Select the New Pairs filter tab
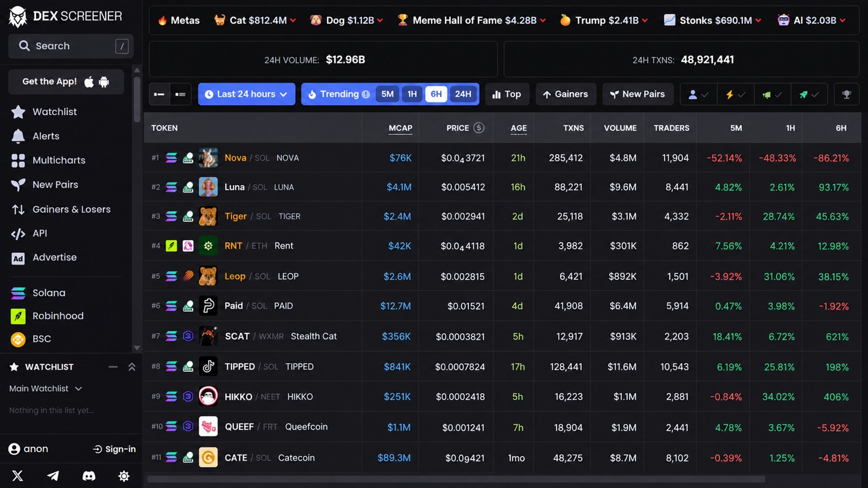The width and height of the screenshot is (868, 488). (x=637, y=94)
